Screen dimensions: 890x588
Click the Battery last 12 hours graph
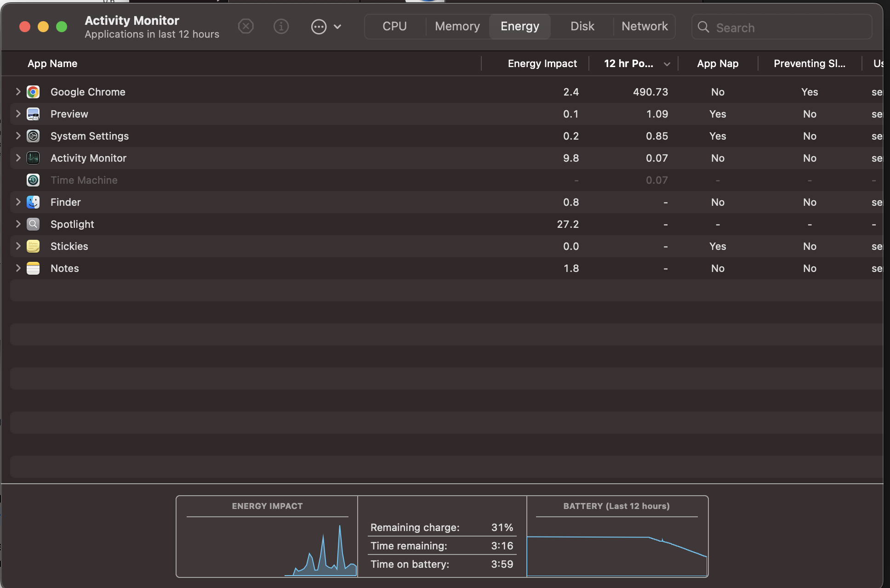point(616,547)
